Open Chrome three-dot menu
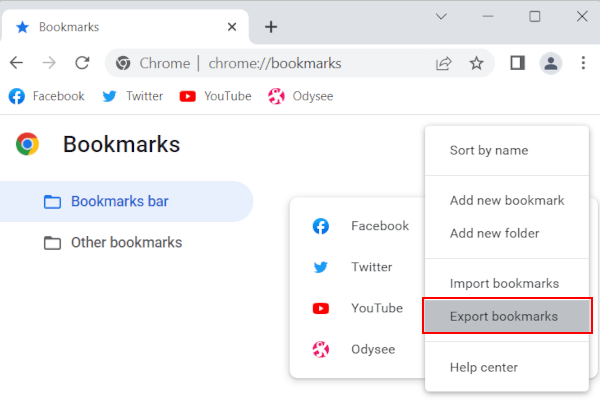 [x=583, y=63]
